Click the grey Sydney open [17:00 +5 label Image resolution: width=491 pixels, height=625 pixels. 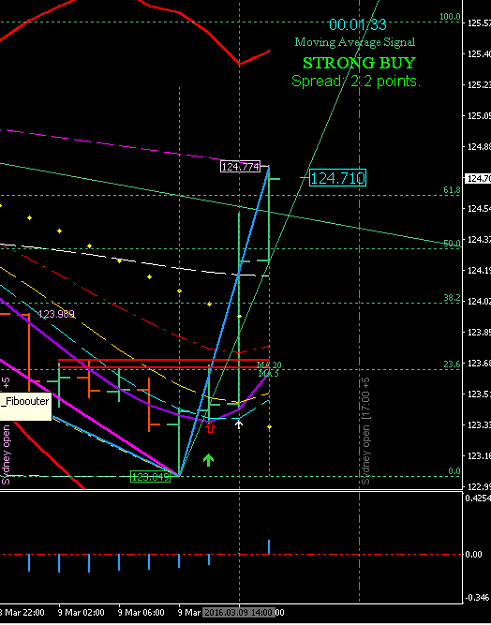click(x=365, y=431)
